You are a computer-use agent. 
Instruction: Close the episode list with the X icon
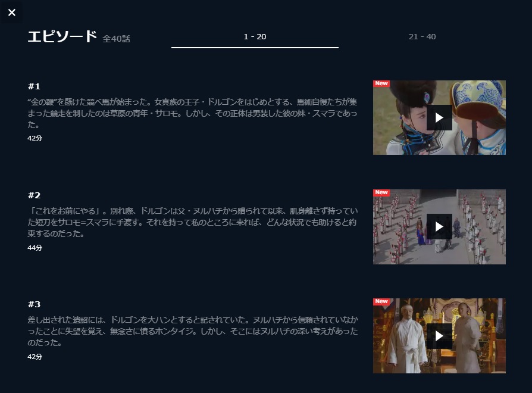[12, 13]
